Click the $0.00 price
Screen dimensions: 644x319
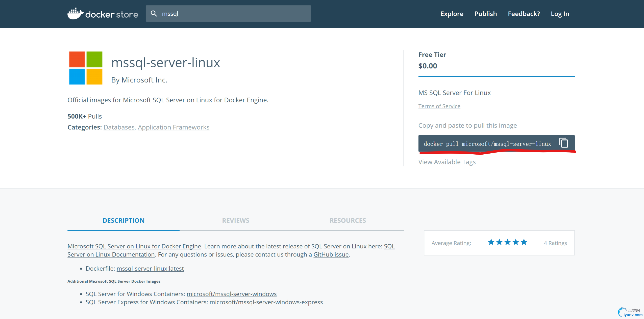428,66
